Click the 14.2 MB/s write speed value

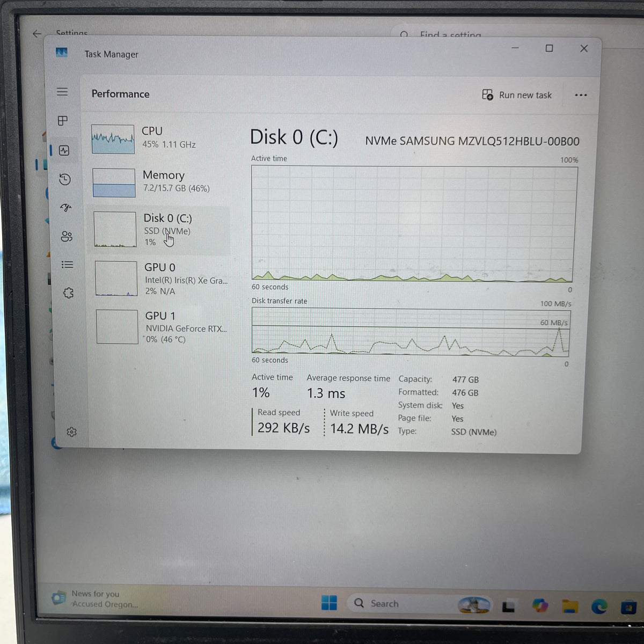tap(359, 429)
